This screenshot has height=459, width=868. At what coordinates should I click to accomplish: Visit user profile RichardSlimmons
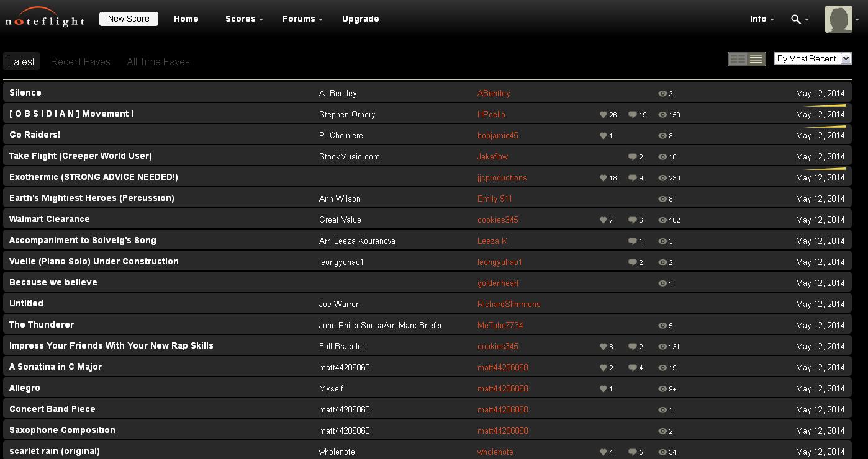point(509,305)
